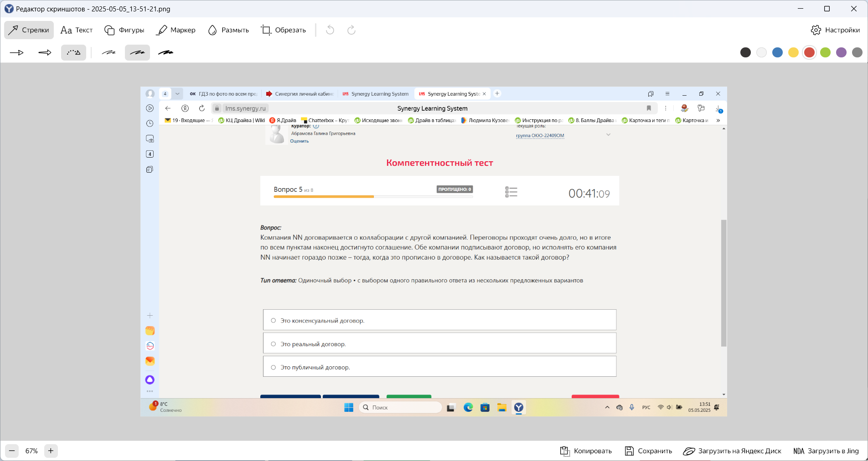Choose the simple thin arrow style
This screenshot has width=868, height=461.
pos(17,53)
